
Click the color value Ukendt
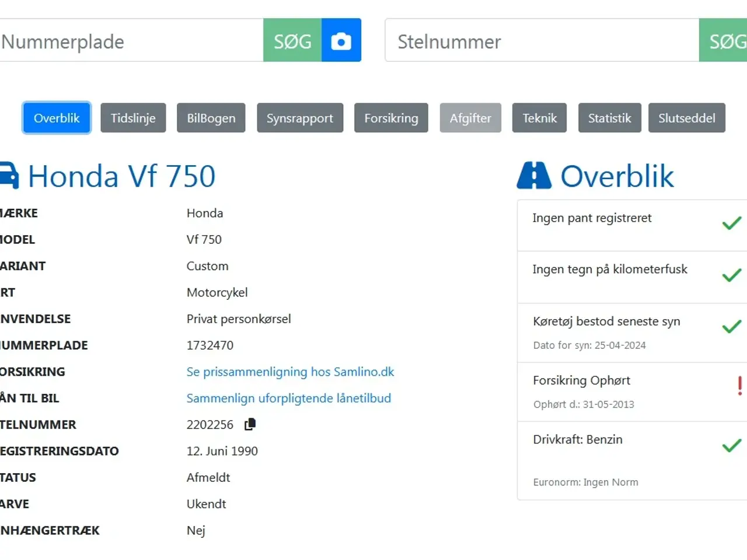coord(206,504)
